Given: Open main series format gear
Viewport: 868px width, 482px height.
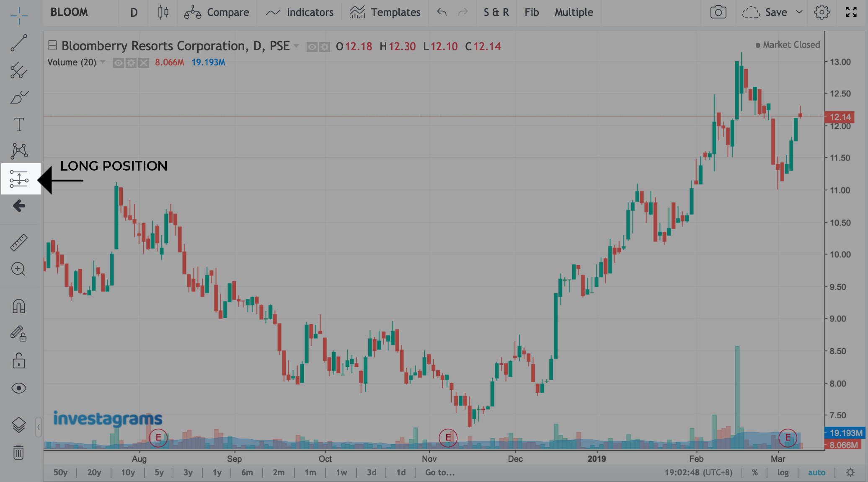Looking at the screenshot, I should coord(325,47).
